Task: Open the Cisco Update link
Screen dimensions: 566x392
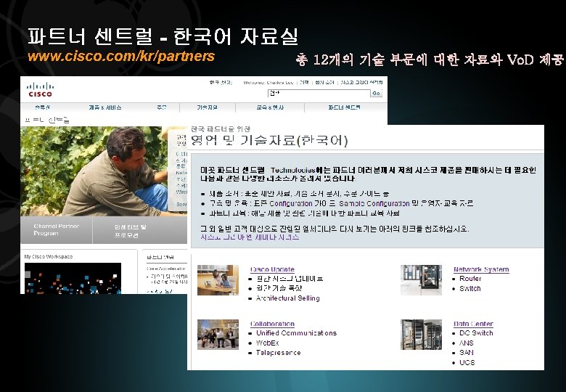Action: [272, 269]
